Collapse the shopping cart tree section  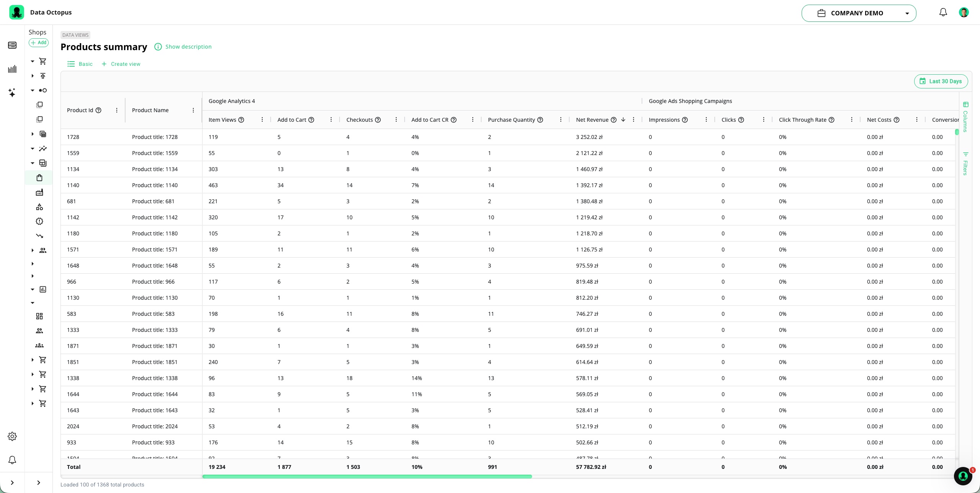(33, 61)
